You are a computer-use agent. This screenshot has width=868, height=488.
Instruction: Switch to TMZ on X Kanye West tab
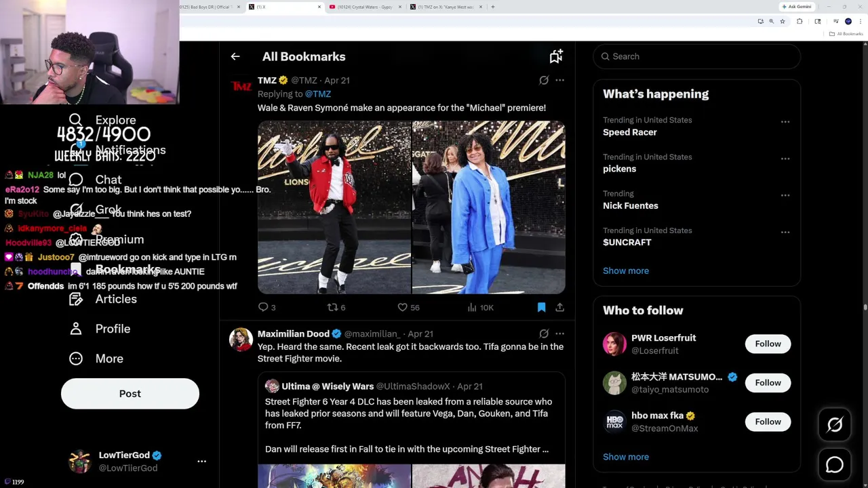pyautogui.click(x=447, y=7)
